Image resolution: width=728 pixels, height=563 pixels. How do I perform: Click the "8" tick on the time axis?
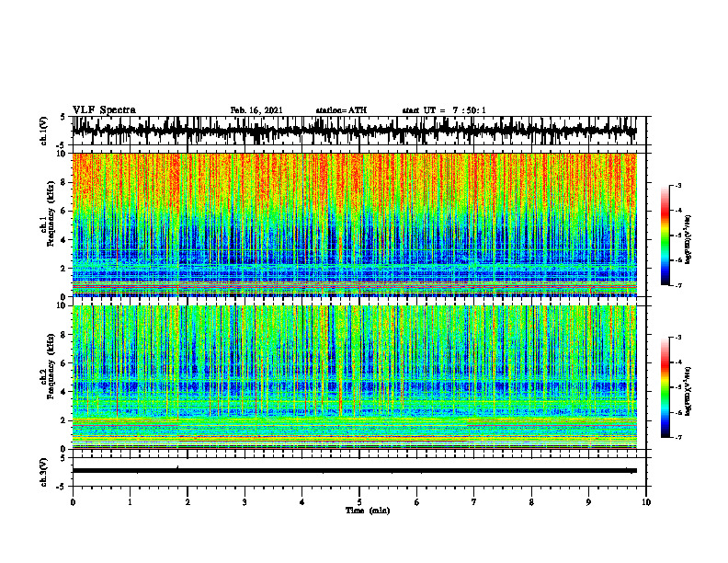point(531,502)
